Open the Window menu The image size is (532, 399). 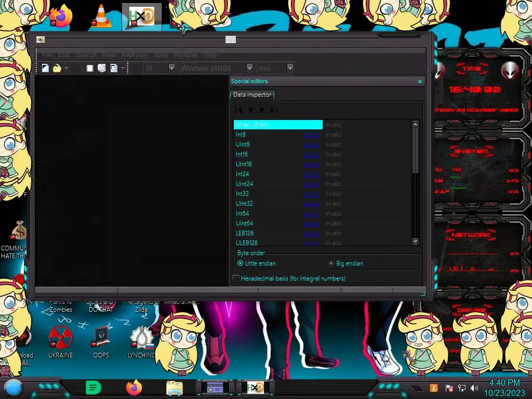point(185,55)
